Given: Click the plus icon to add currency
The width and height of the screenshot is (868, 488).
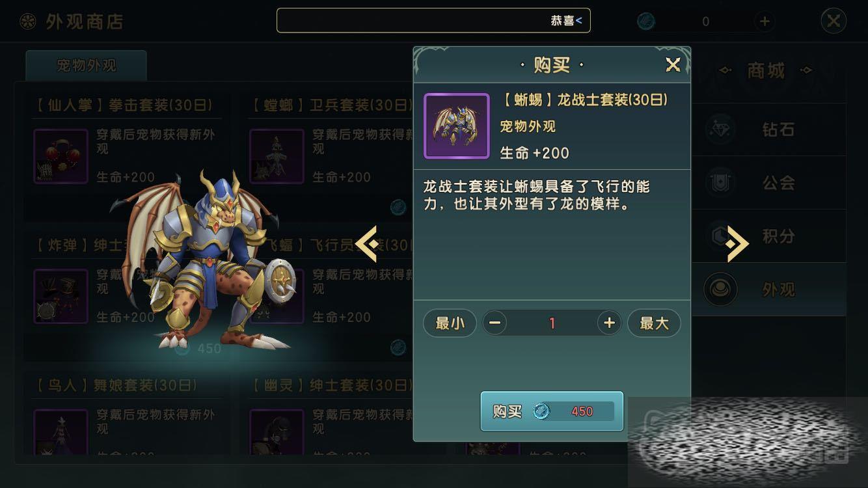Looking at the screenshot, I should point(765,21).
